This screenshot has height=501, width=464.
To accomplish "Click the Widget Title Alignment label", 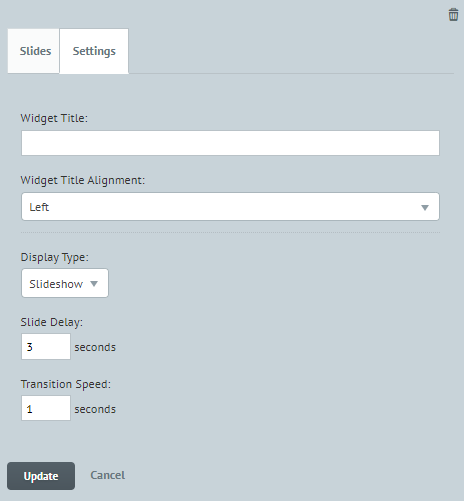I will pyautogui.click(x=83, y=180).
